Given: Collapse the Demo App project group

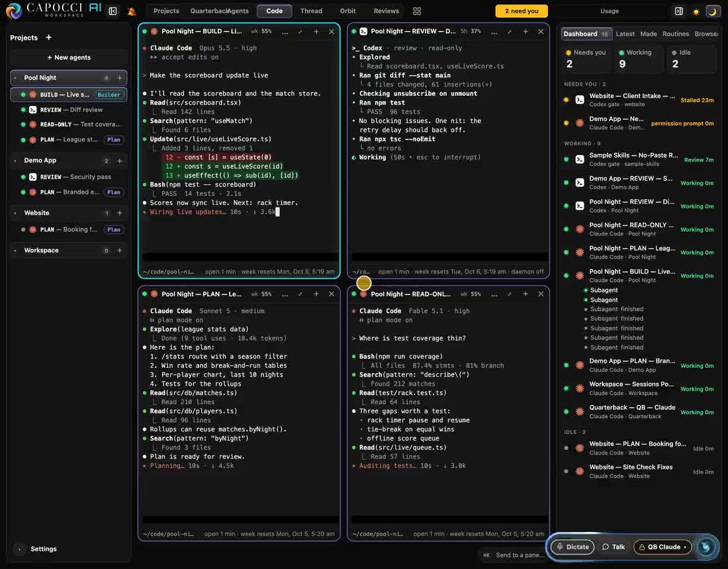Looking at the screenshot, I should (15, 161).
